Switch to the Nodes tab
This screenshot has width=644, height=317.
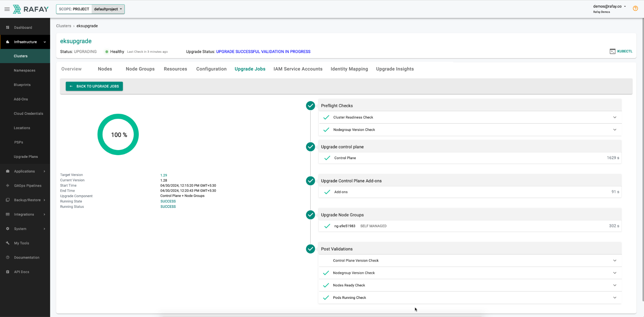click(x=105, y=69)
